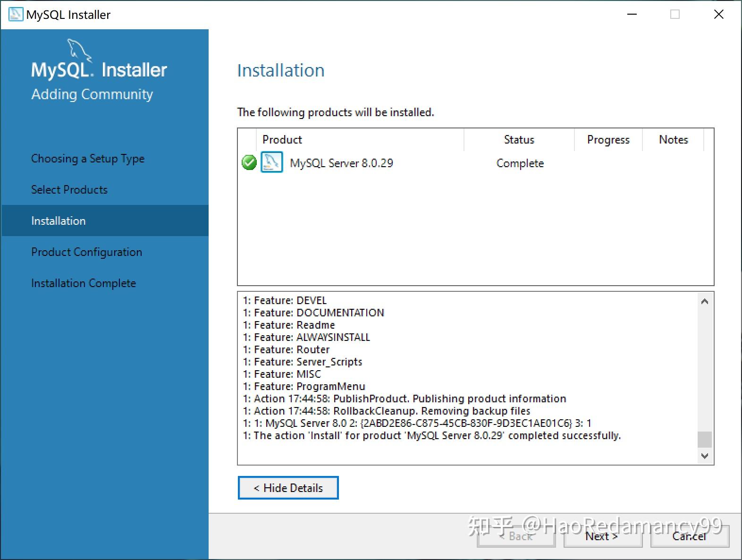Screen dimensions: 742x560
Task: Click the MySQL Server product icon
Action: pyautogui.click(x=271, y=162)
